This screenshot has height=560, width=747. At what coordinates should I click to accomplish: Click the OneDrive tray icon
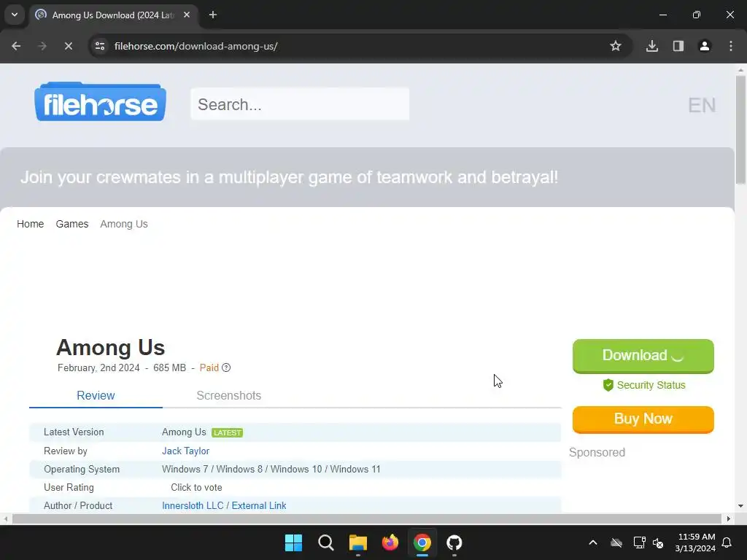[616, 542]
